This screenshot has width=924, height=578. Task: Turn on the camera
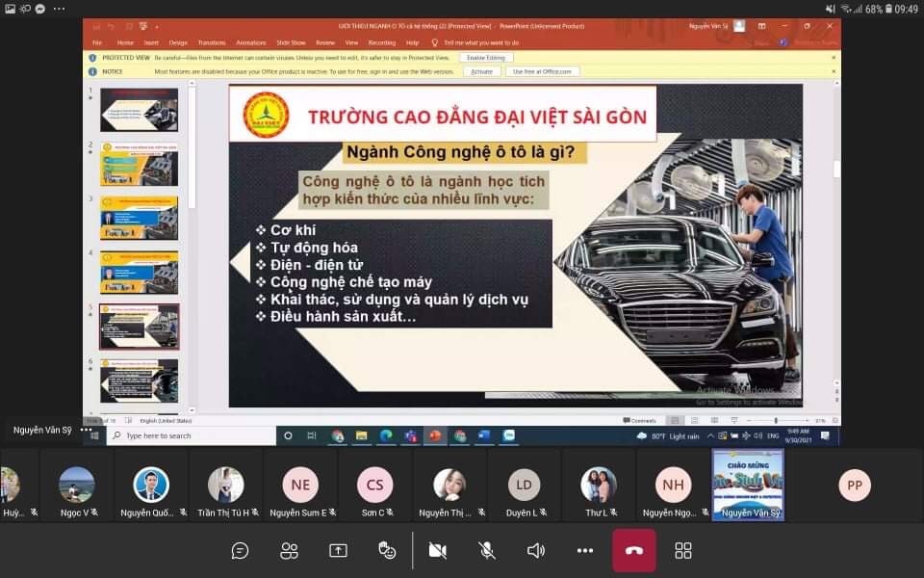click(437, 551)
